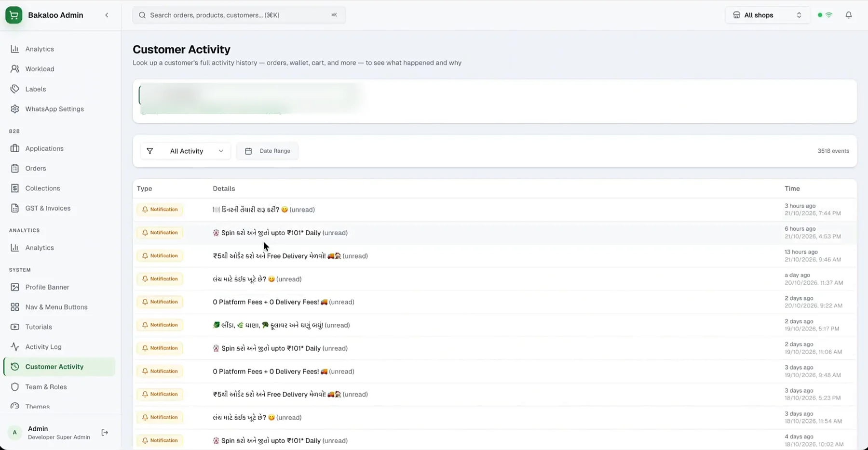This screenshot has width=868, height=450.
Task: Click the Details column header
Action: [224, 188]
